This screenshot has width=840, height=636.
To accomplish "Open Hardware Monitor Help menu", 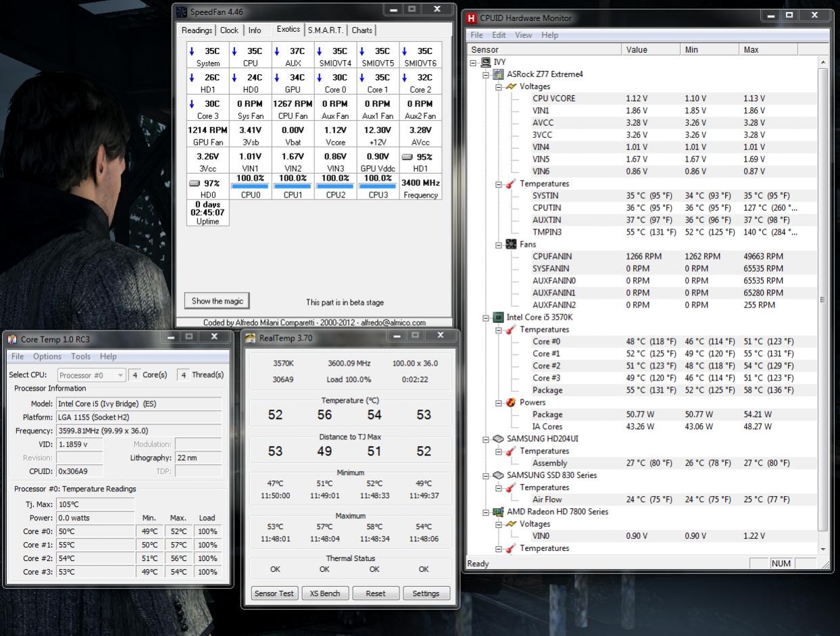I will [x=549, y=35].
